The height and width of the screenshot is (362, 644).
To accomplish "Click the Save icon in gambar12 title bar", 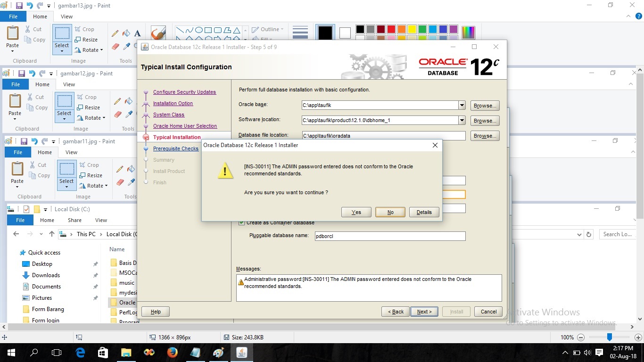I will (22, 74).
